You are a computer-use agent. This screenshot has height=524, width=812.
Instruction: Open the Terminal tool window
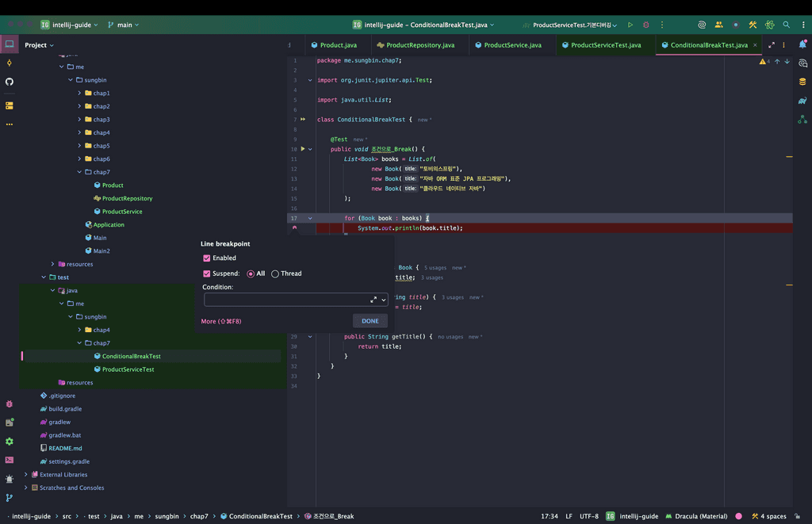pos(10,460)
